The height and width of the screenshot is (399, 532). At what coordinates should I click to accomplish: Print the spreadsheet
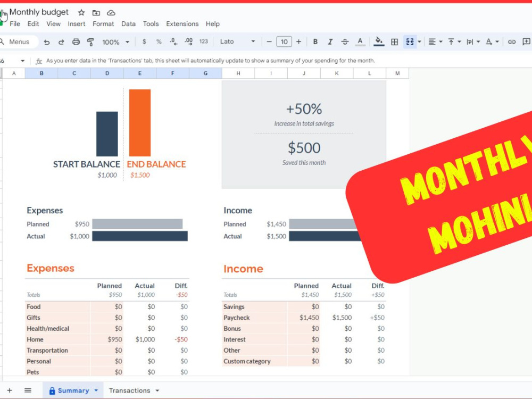(76, 42)
